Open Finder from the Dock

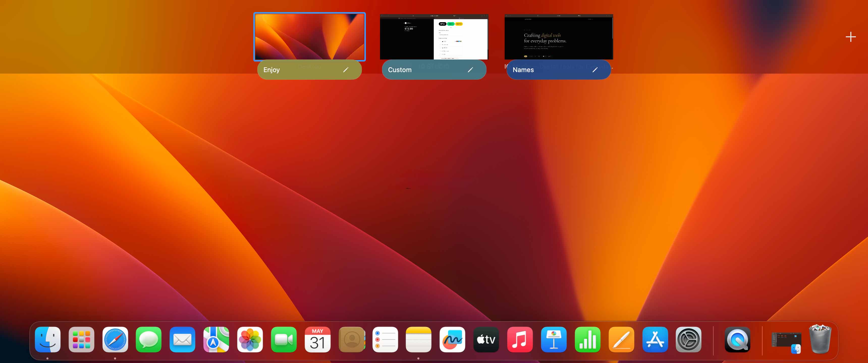(x=47, y=339)
